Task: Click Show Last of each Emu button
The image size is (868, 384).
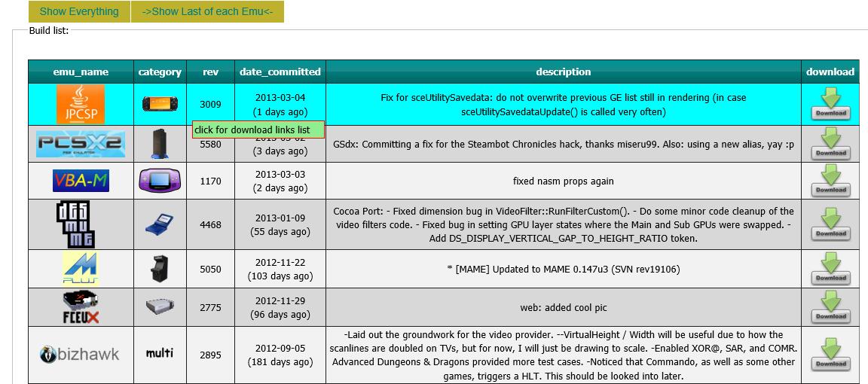Action: [208, 11]
